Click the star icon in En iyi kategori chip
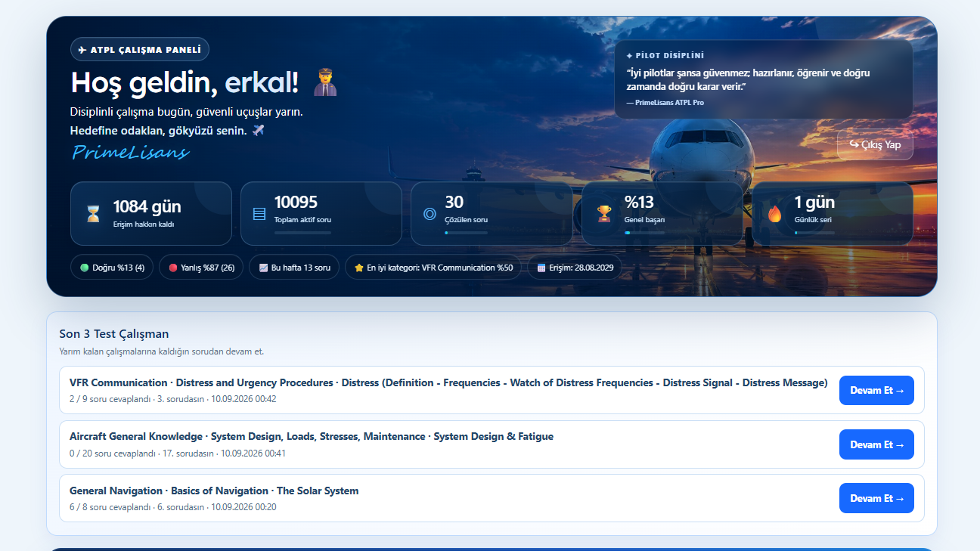 (359, 268)
